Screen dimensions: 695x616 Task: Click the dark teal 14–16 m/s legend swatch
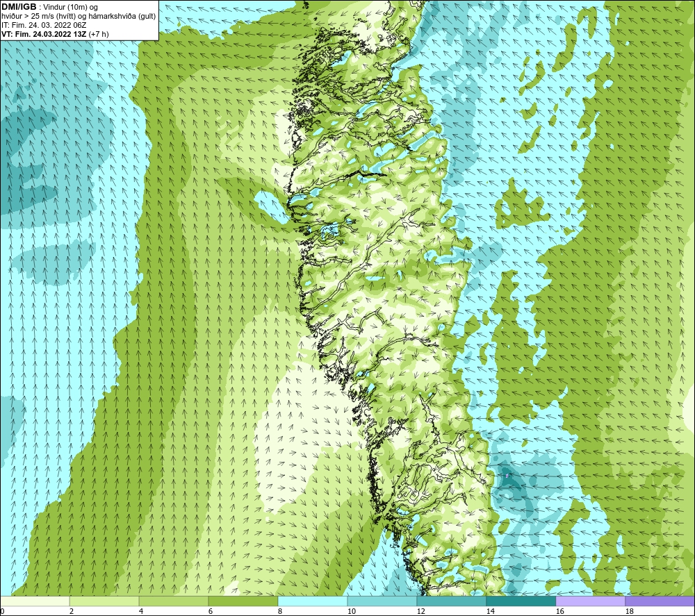[x=521, y=601]
